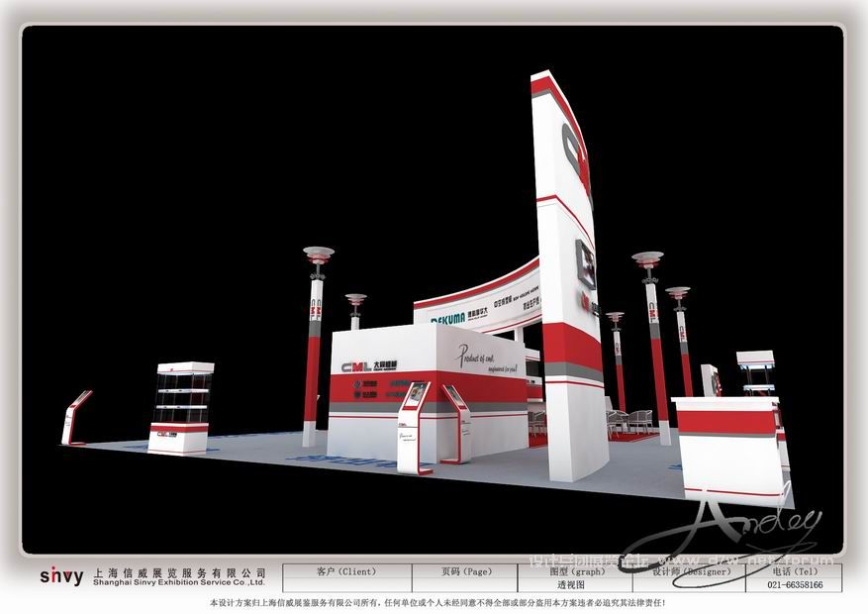Select the phone number 021-66358166
The image size is (868, 614).
click(x=795, y=584)
